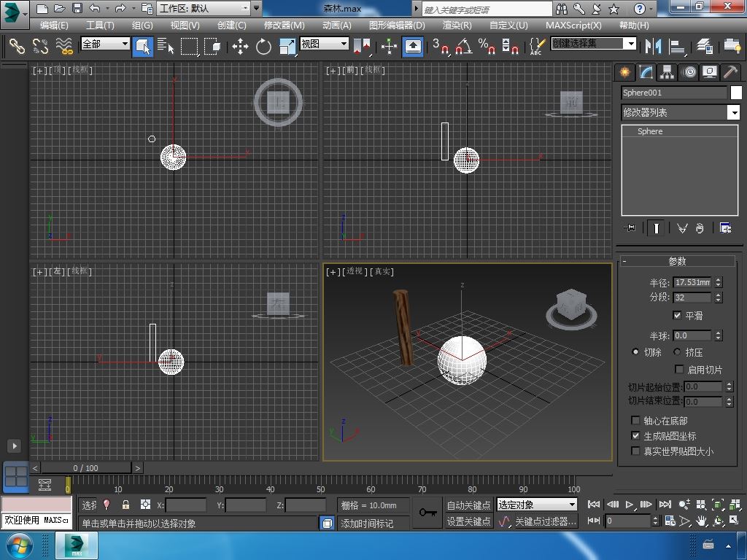Click the white object color swatch
Image resolution: width=747 pixels, height=560 pixels.
[x=736, y=93]
